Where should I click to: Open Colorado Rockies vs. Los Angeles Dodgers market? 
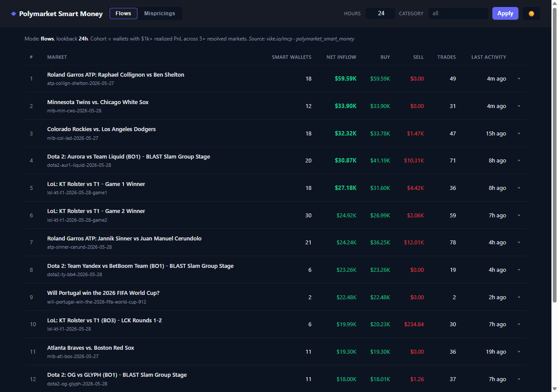tap(101, 129)
